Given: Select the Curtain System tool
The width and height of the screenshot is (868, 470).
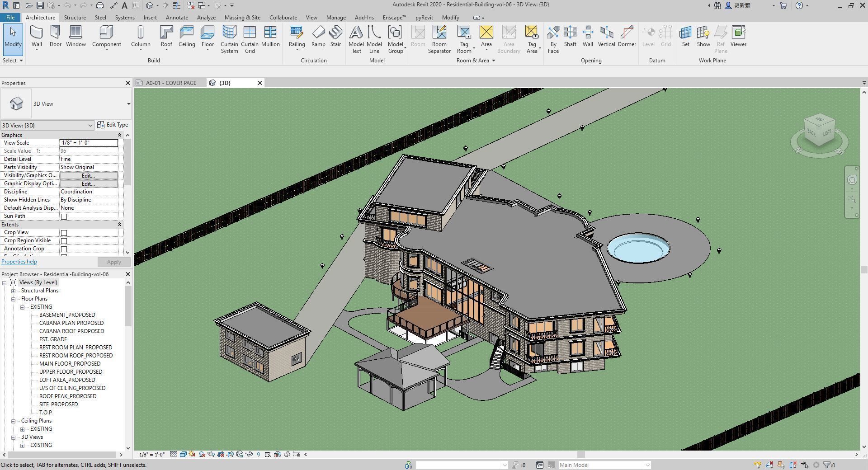Looking at the screenshot, I should (229, 39).
